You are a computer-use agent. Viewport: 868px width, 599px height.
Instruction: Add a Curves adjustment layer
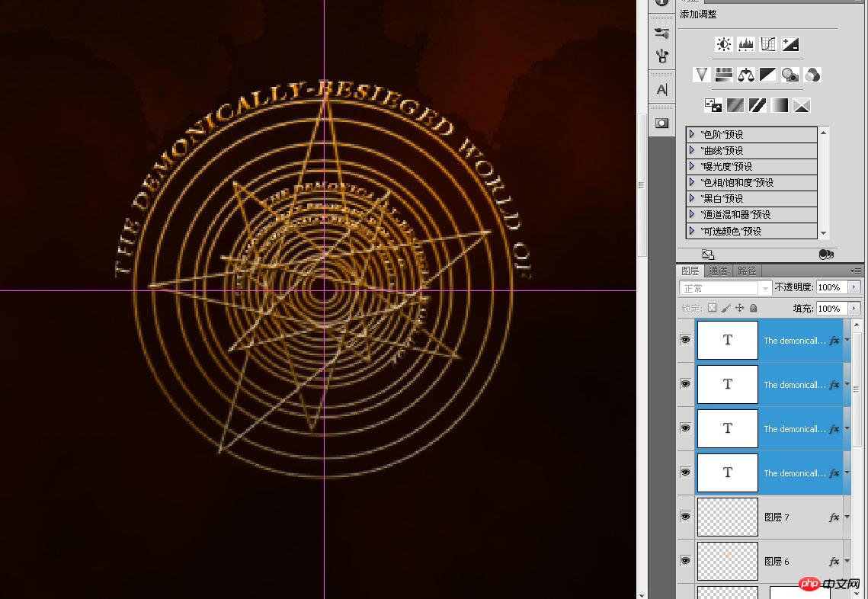768,44
